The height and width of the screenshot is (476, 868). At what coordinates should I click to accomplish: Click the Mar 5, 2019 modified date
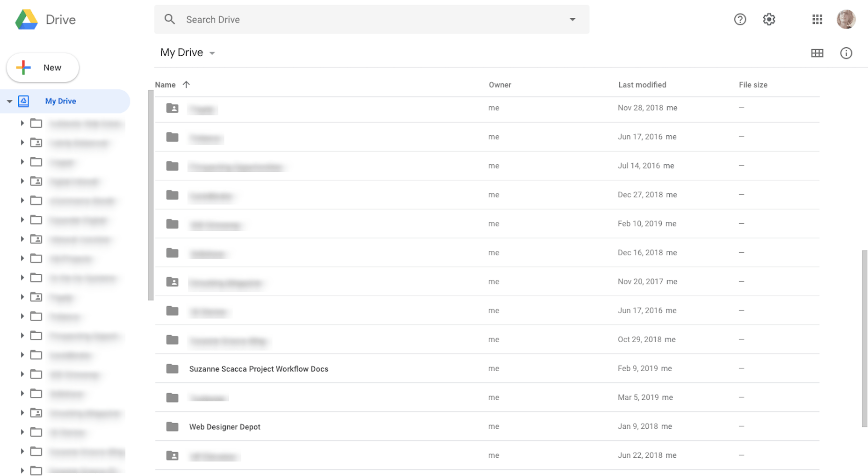click(x=638, y=397)
